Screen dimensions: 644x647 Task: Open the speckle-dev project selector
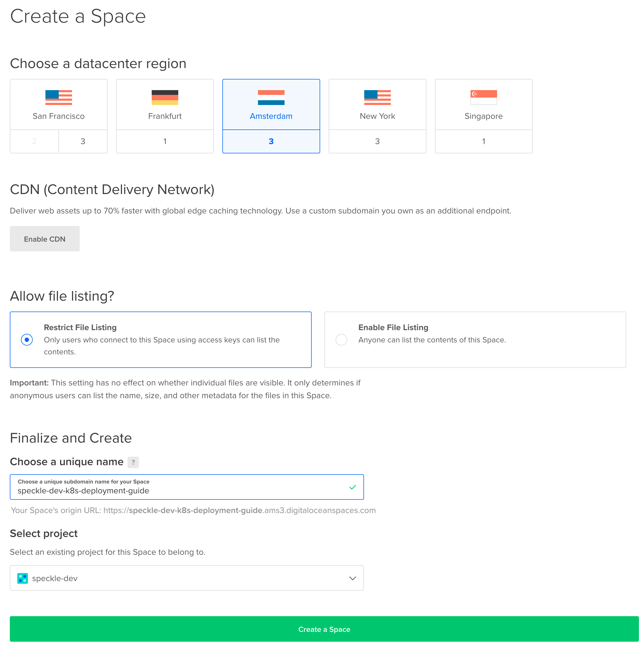coord(187,578)
